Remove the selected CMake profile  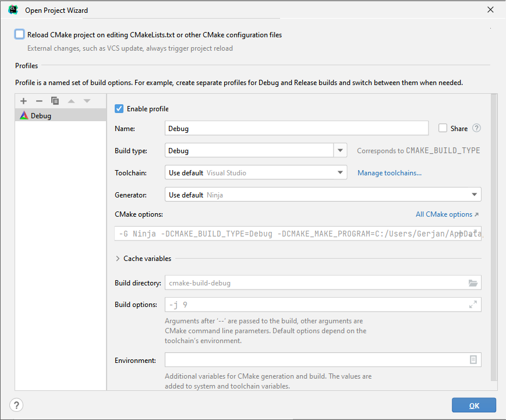click(39, 101)
